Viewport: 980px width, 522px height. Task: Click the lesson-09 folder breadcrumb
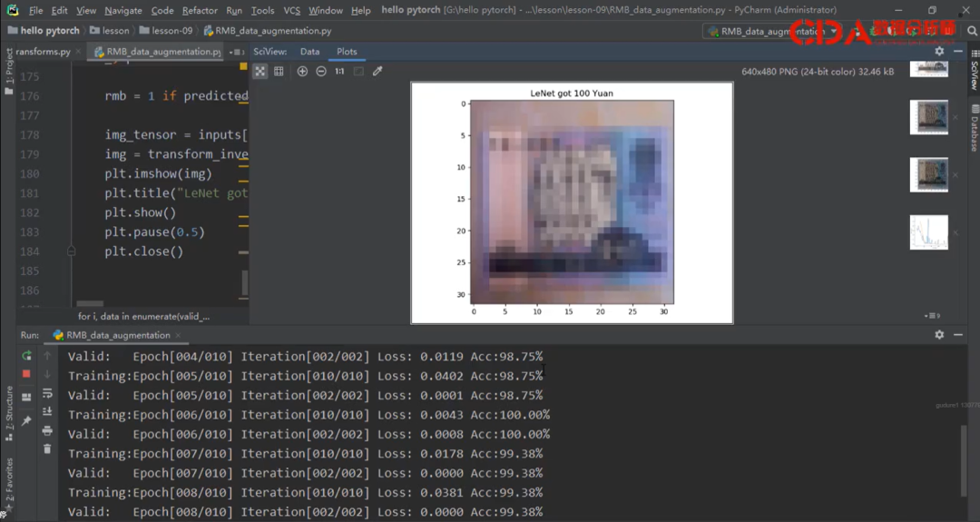tap(166, 31)
